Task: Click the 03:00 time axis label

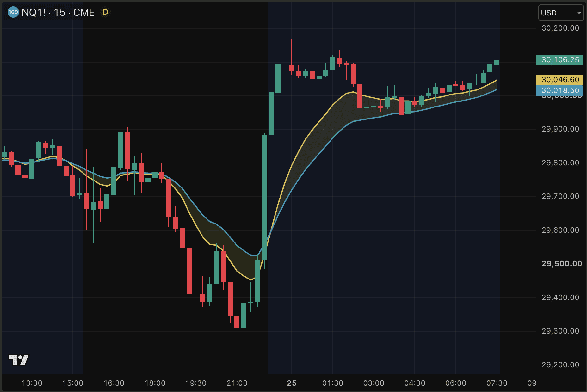Action: tap(374, 383)
